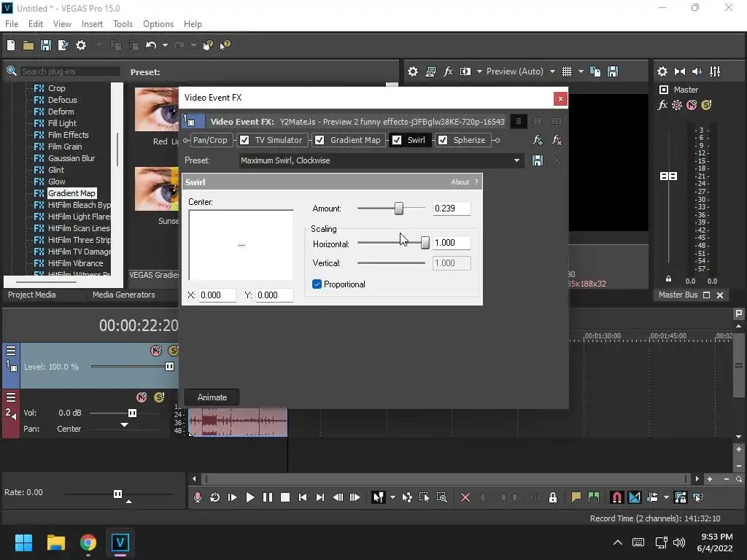Click the red Delete X in timeline toolbar
Image resolution: width=747 pixels, height=560 pixels.
point(465,497)
